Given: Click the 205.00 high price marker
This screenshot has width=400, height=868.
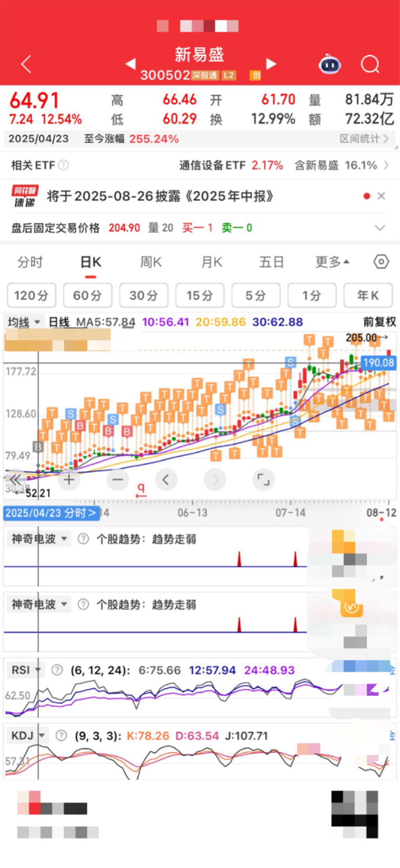Looking at the screenshot, I should [x=367, y=338].
